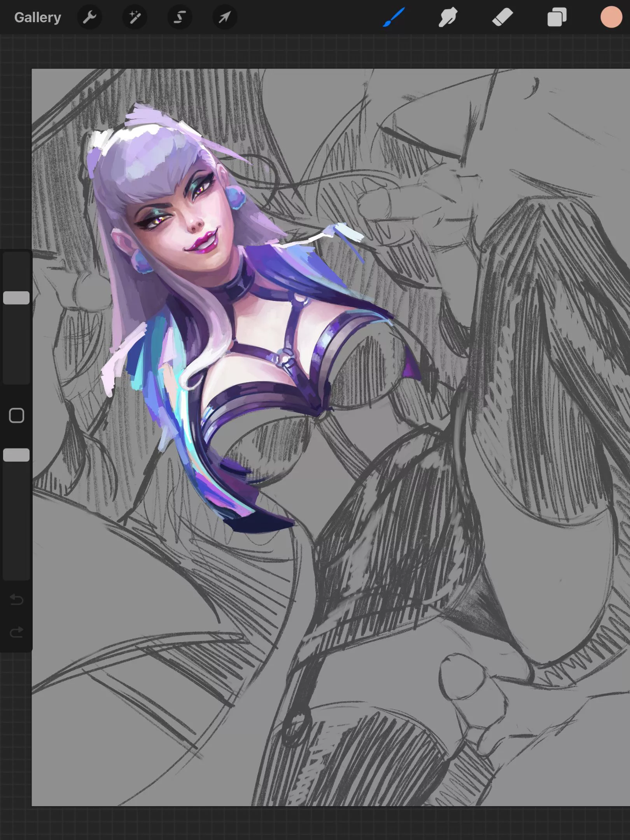Select the Eraser tool
This screenshot has width=630, height=840.
(x=502, y=17)
